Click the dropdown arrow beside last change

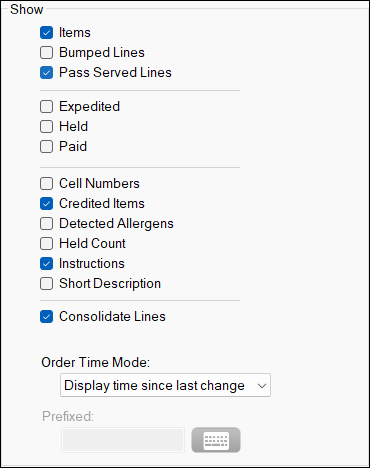pos(262,386)
